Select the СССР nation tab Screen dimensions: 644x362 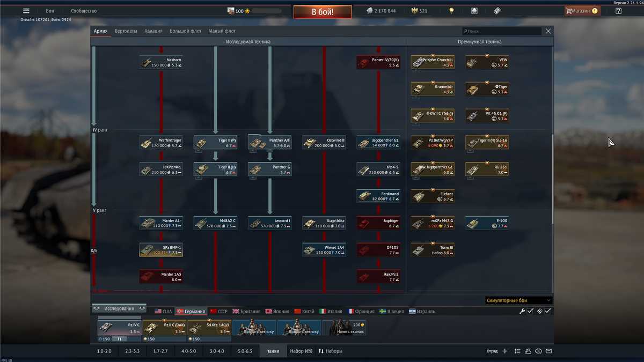coord(219,311)
